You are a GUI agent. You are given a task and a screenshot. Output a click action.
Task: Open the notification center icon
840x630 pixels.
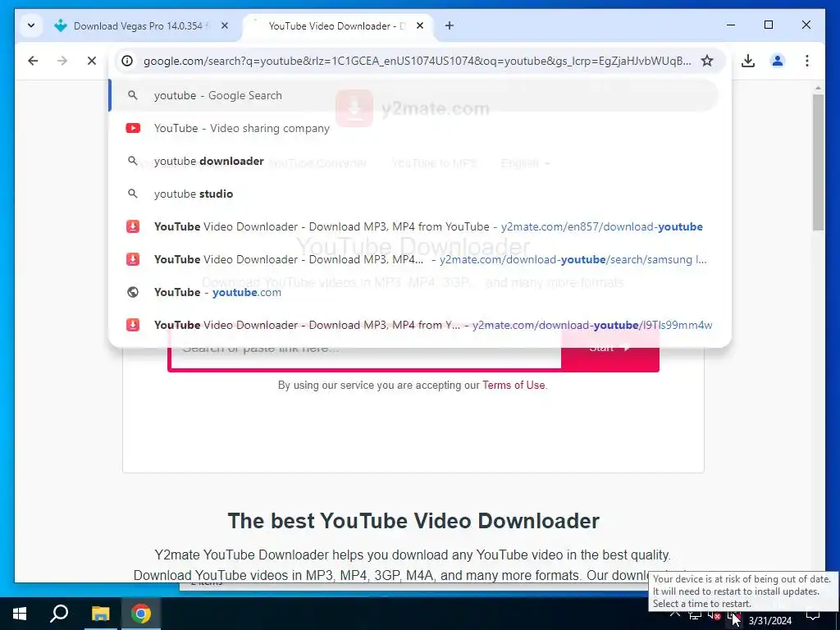pos(813,614)
